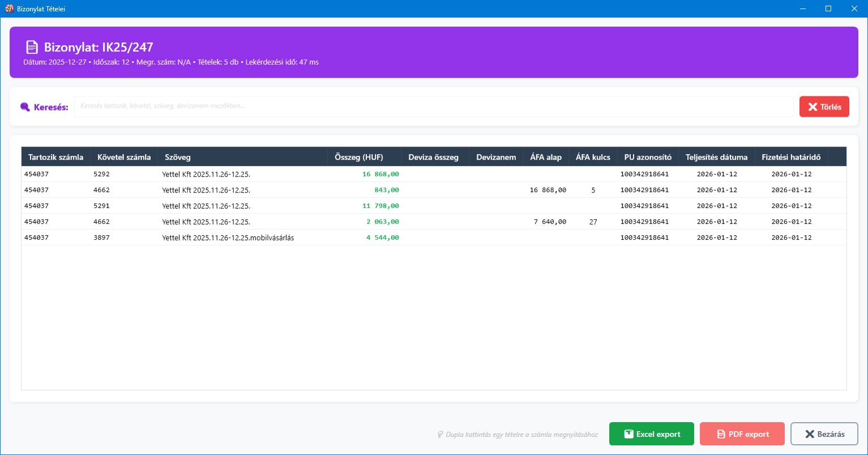868x455 pixels.
Task: Select the mobilvásárlás row in the table
Action: point(228,237)
